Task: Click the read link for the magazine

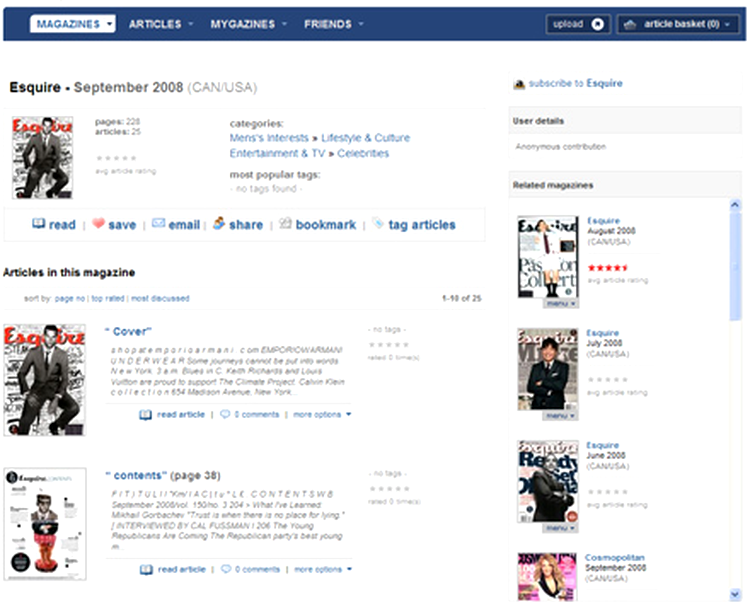Action: pos(62,225)
